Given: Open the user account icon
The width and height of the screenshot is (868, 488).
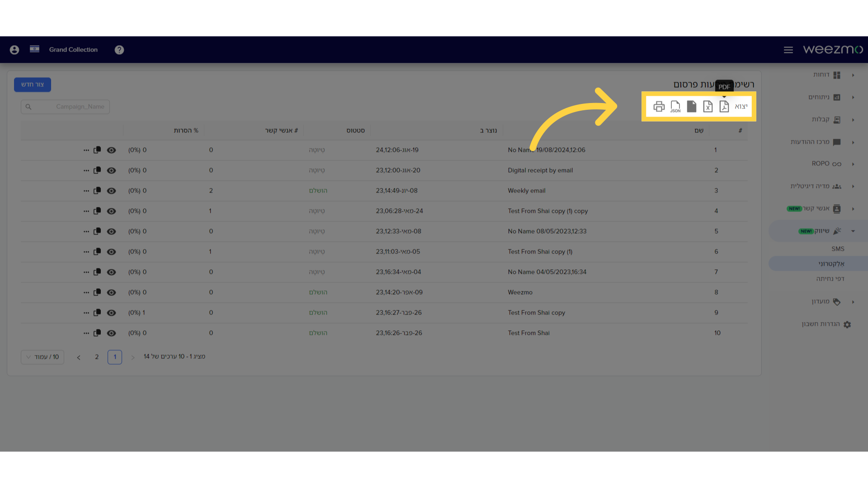Looking at the screenshot, I should coord(14,50).
